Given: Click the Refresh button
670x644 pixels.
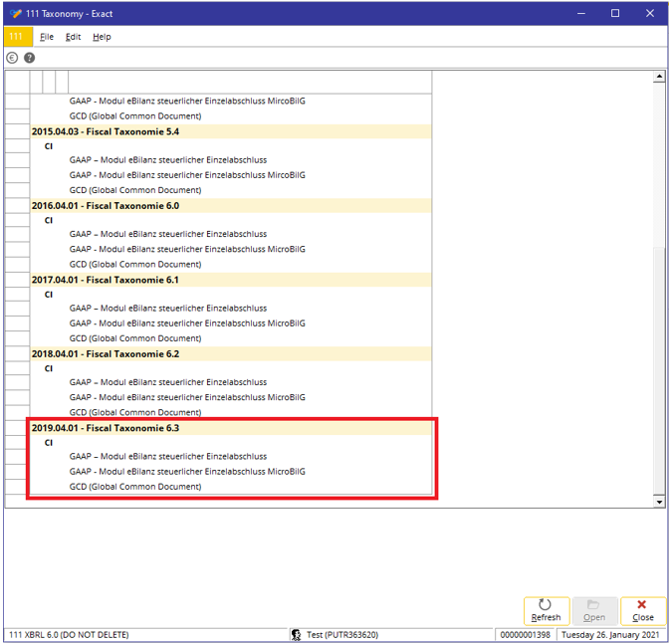Looking at the screenshot, I should point(547,611).
